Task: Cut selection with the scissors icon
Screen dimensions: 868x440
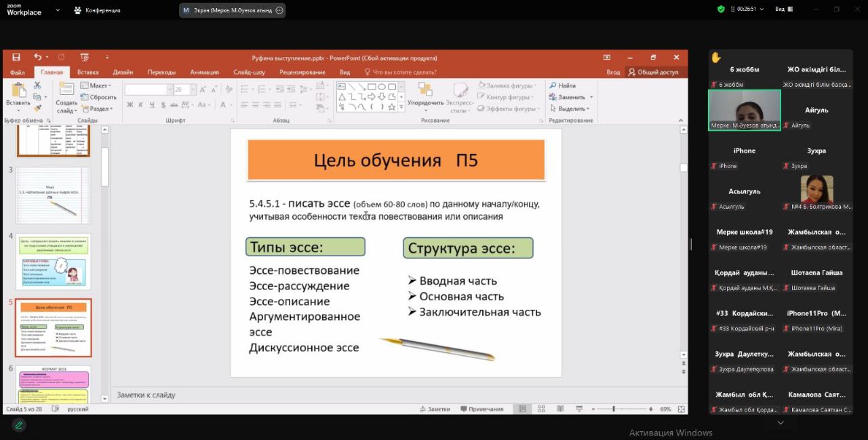Action: pyautogui.click(x=37, y=85)
